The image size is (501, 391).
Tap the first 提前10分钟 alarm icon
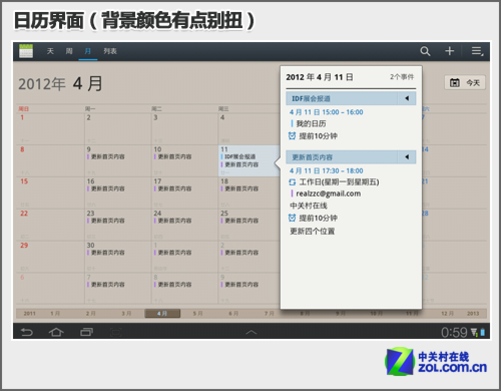(x=292, y=136)
